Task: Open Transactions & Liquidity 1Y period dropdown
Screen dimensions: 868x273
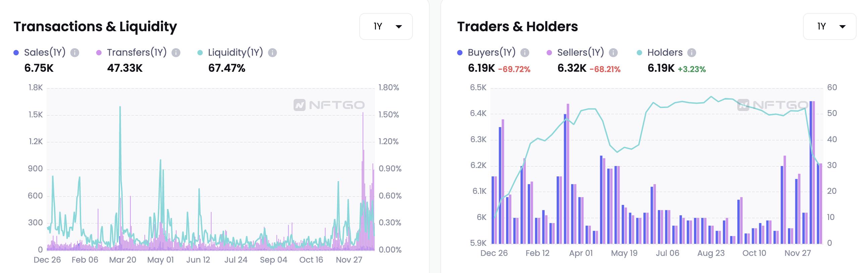Action: [x=386, y=26]
